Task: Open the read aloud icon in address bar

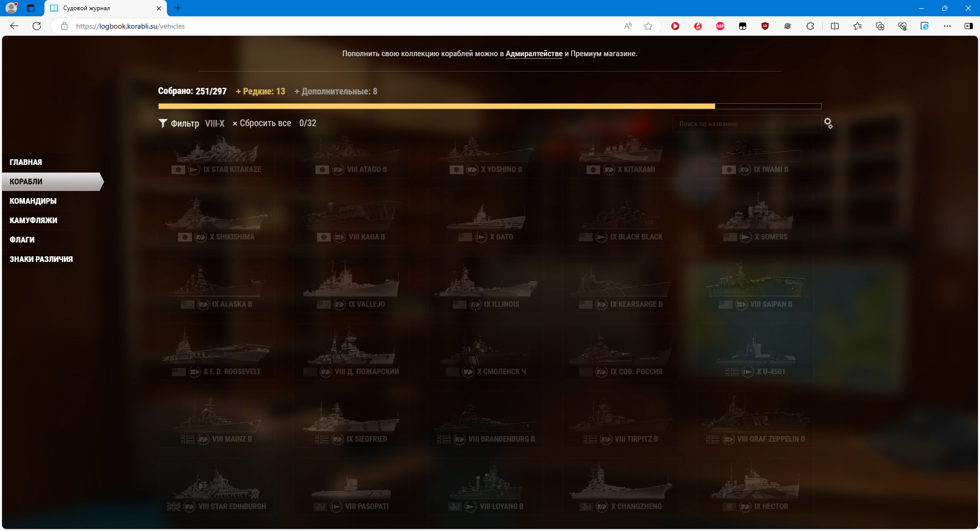Action: point(628,26)
